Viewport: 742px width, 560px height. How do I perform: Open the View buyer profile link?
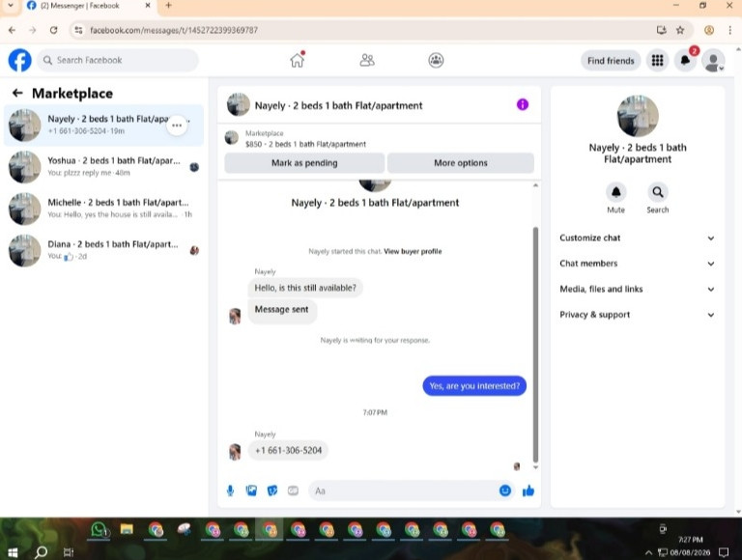[x=413, y=251]
